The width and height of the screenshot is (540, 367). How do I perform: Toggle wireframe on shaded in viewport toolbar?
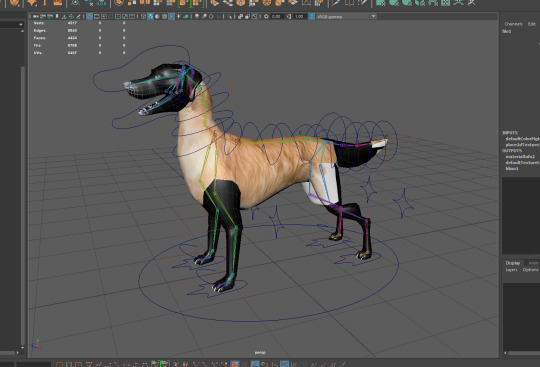(x=164, y=17)
